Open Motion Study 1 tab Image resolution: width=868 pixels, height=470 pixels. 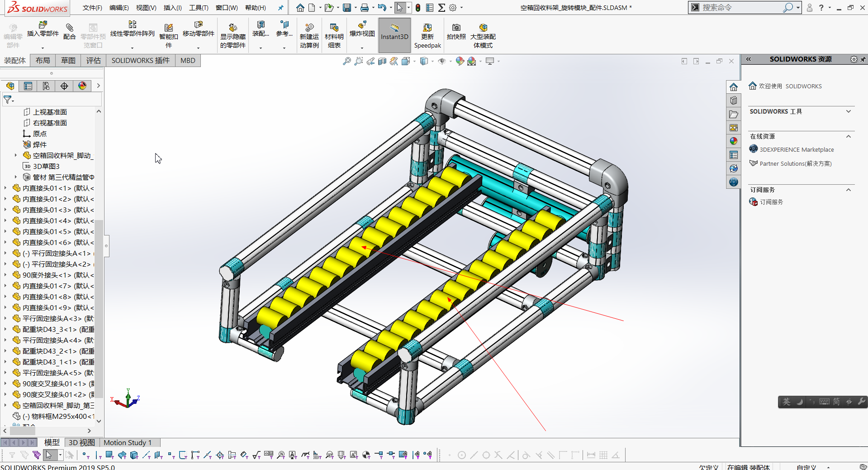128,442
